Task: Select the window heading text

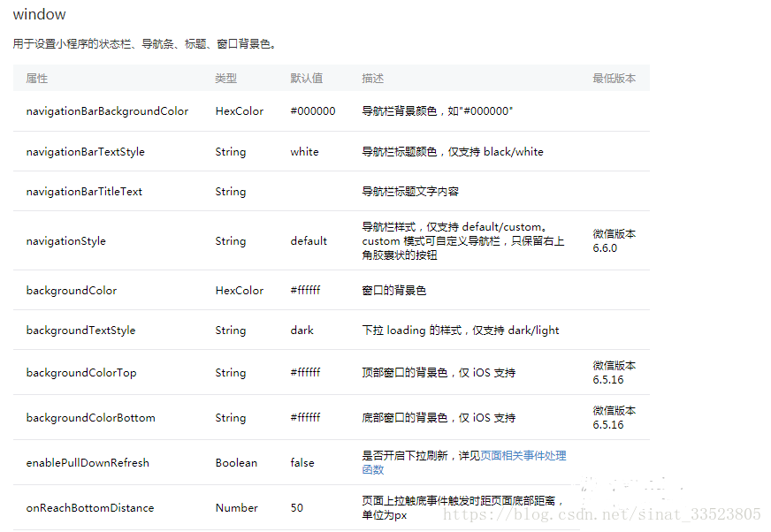Action: 39,14
